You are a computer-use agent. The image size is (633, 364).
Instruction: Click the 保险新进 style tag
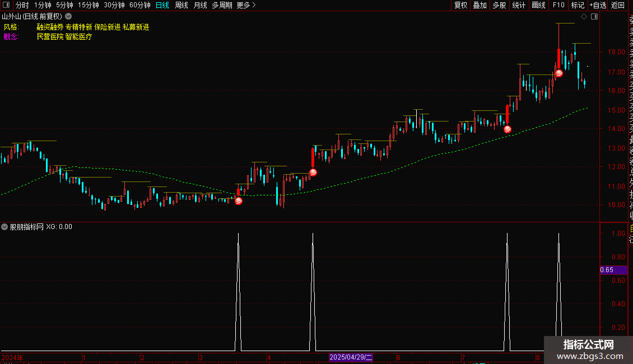[x=108, y=27]
